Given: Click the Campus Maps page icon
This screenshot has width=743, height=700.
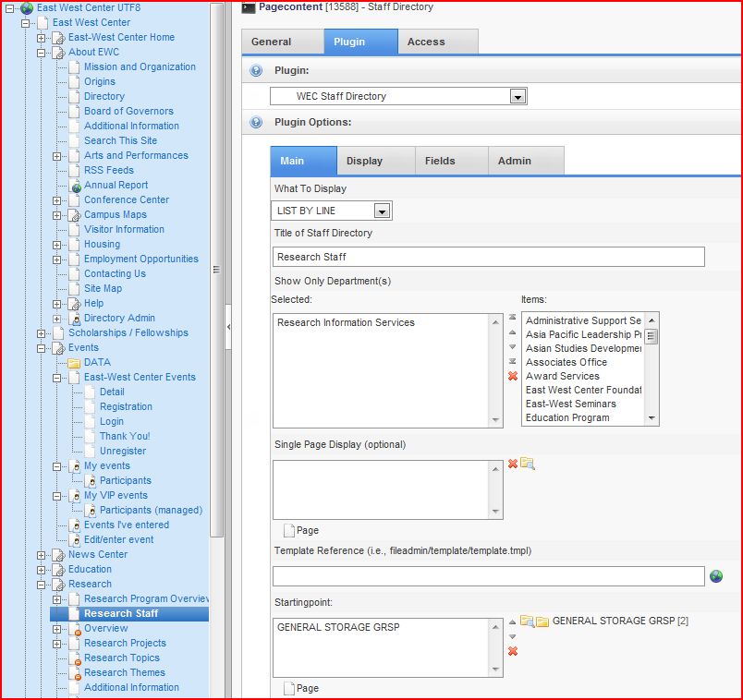Looking at the screenshot, I should (75, 215).
